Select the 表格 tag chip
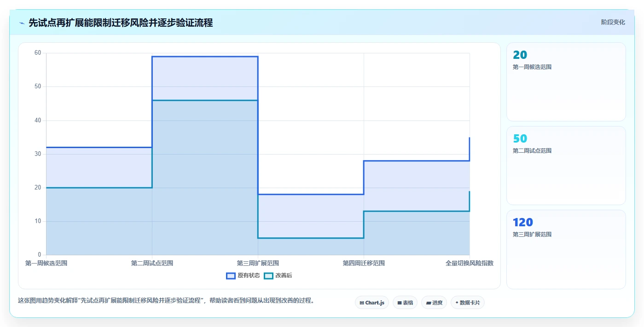 tap(405, 303)
